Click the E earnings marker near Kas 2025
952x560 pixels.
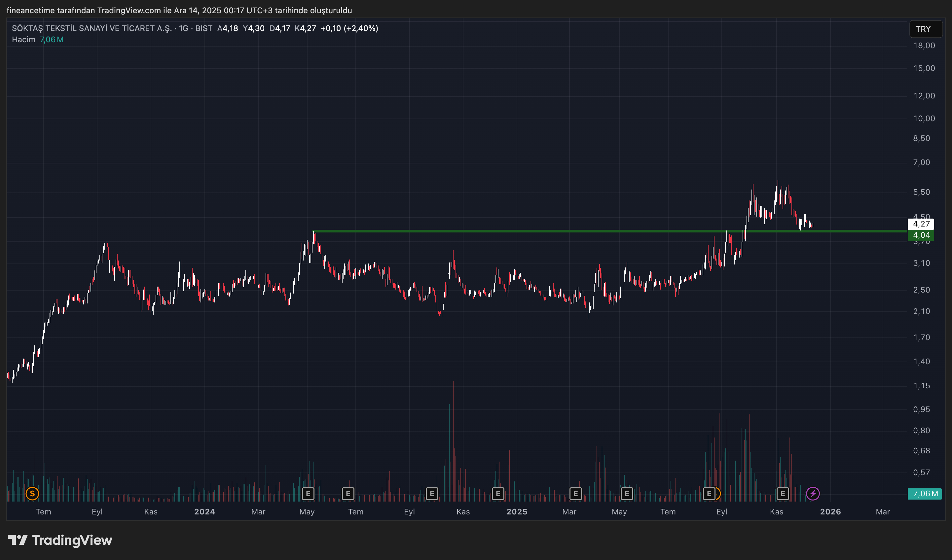783,494
